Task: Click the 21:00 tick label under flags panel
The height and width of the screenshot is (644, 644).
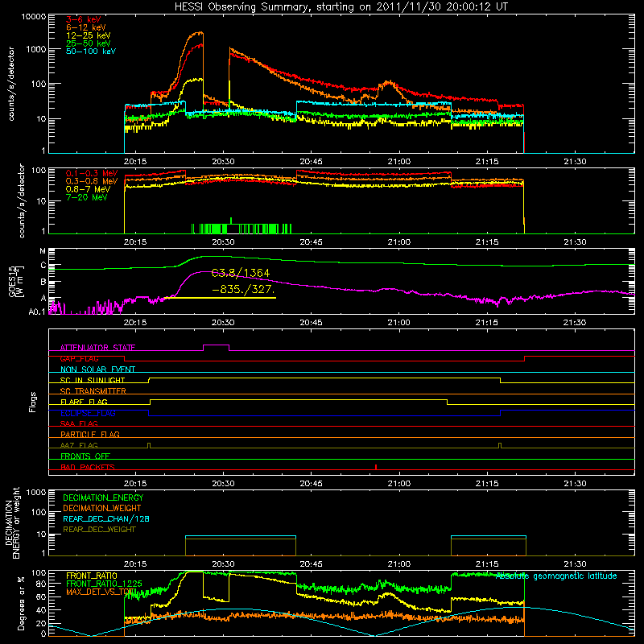Action: coord(398,484)
